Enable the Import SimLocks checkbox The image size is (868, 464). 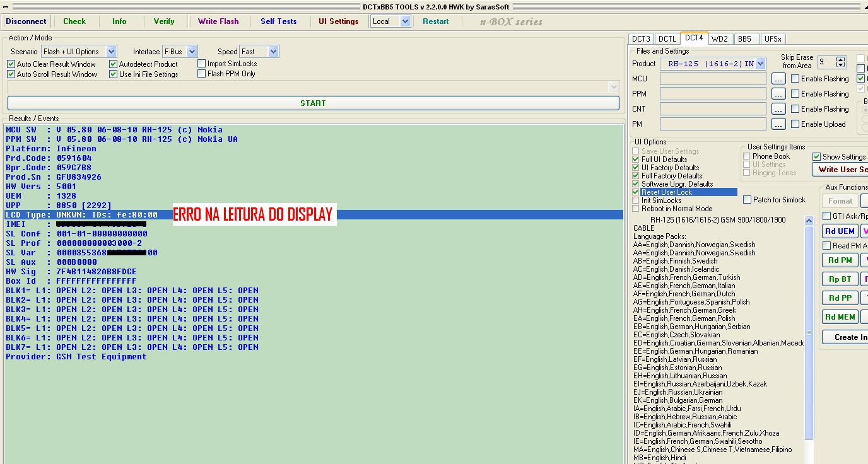pos(202,64)
